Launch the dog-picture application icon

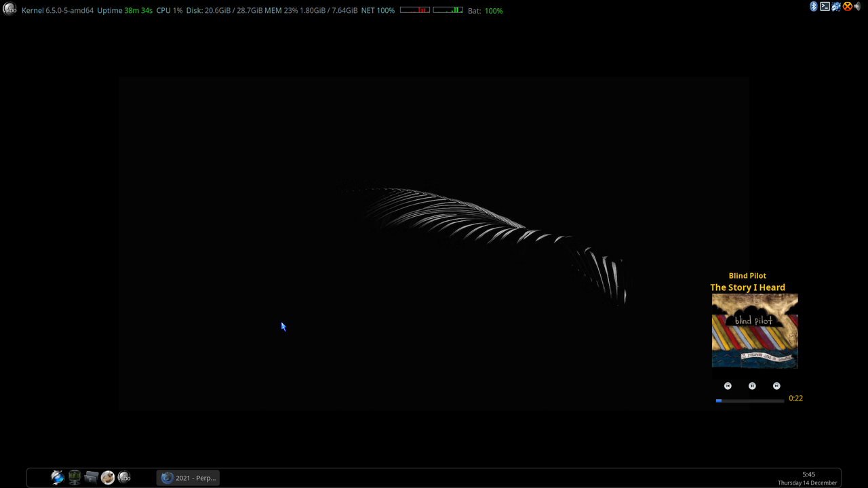point(108,477)
